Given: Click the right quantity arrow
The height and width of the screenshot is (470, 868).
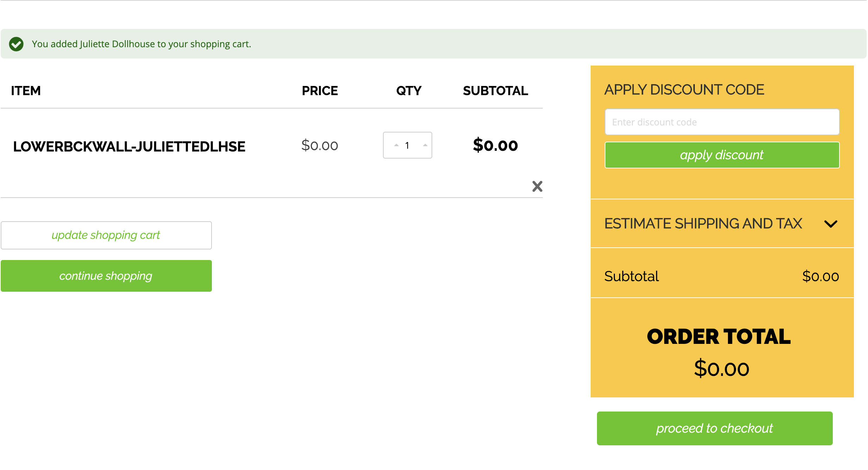Looking at the screenshot, I should [425, 145].
